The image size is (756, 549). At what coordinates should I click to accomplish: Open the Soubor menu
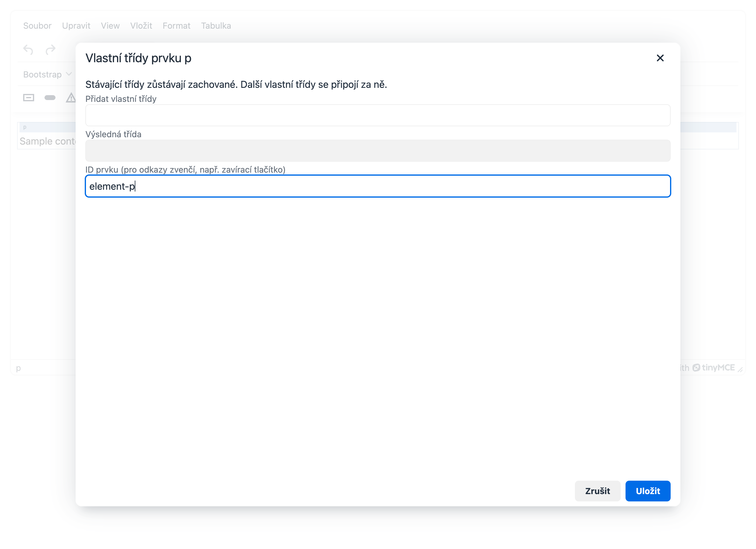[x=37, y=26]
